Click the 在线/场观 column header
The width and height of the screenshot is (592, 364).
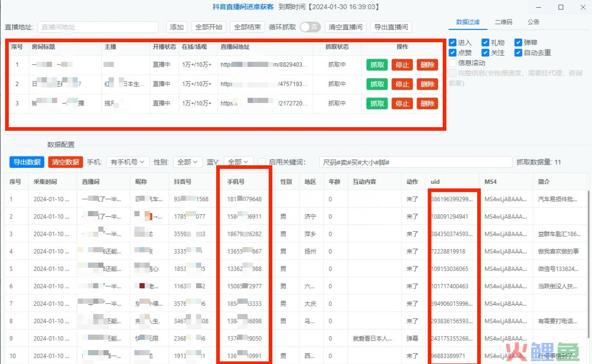point(195,47)
